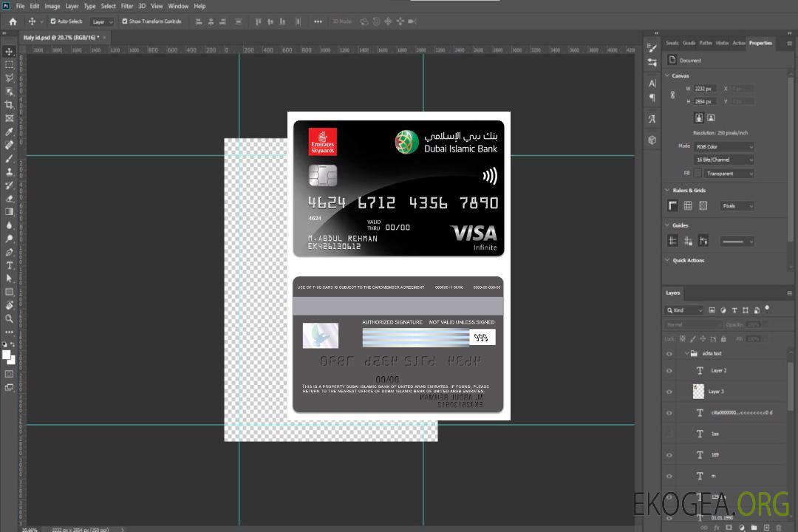Select the Lasso tool
The width and height of the screenshot is (798, 532).
9,78
